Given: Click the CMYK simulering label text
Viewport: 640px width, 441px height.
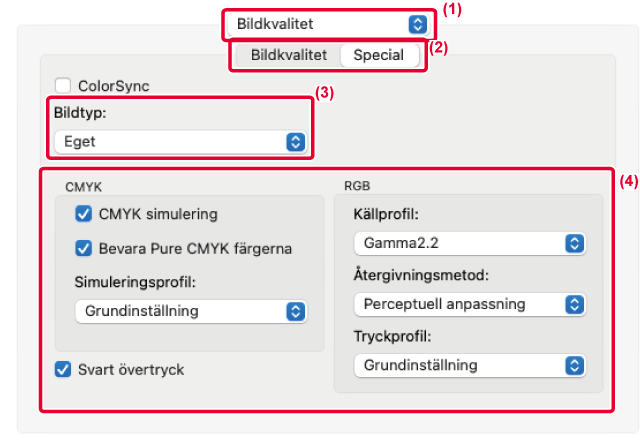Looking at the screenshot, I should click(158, 214).
